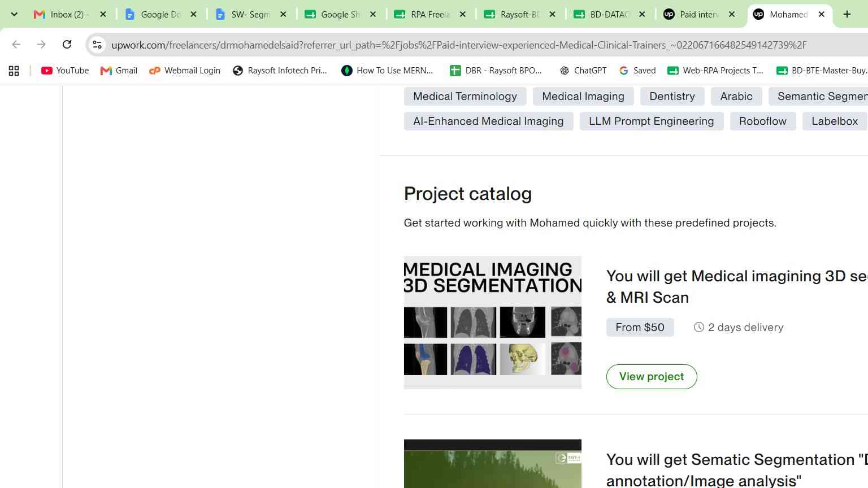Close the Inbox (2) Gmail tab
Screen dimensions: 868x488
pyautogui.click(x=103, y=15)
